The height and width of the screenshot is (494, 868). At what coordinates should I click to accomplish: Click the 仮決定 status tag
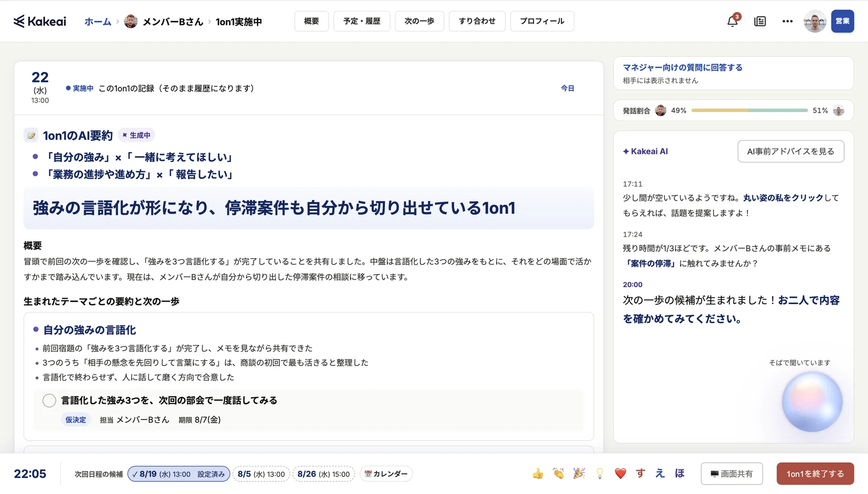(x=76, y=419)
